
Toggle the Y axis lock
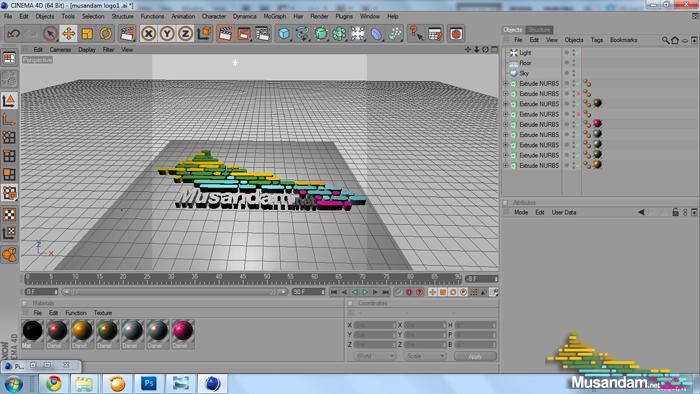point(167,33)
